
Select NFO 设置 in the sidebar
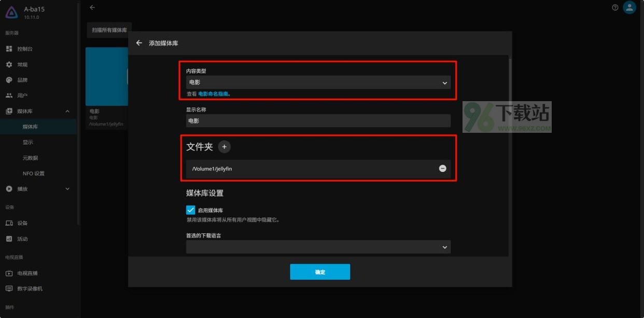[33, 173]
